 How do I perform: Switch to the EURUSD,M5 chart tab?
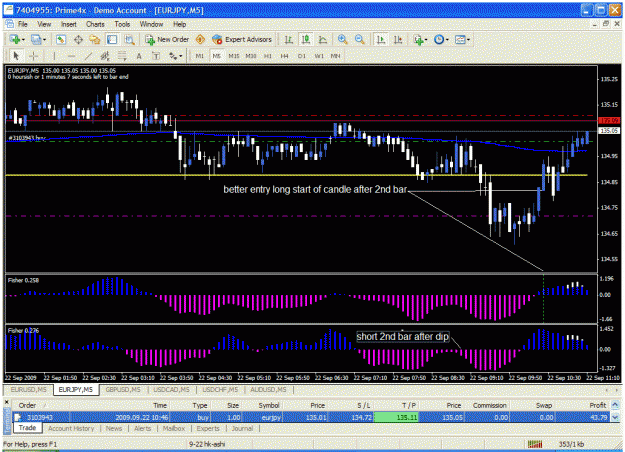click(29, 389)
